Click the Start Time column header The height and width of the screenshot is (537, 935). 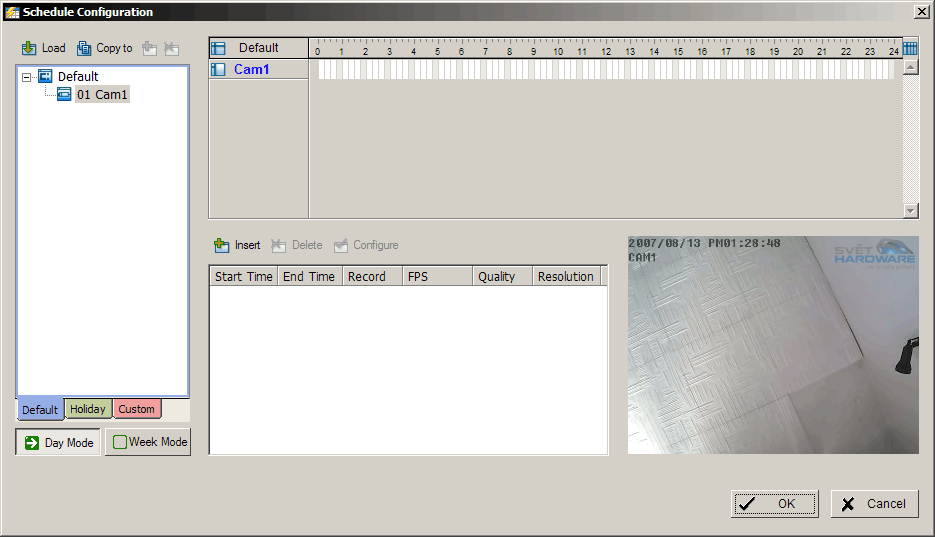click(x=243, y=277)
